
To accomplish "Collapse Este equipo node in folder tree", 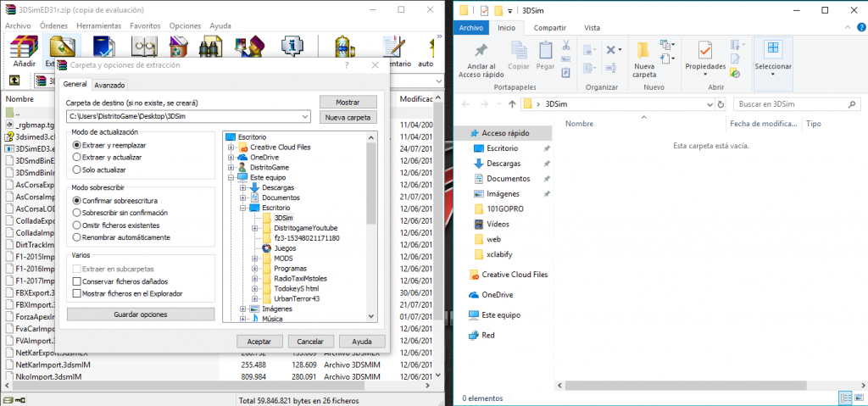I will 231,177.
